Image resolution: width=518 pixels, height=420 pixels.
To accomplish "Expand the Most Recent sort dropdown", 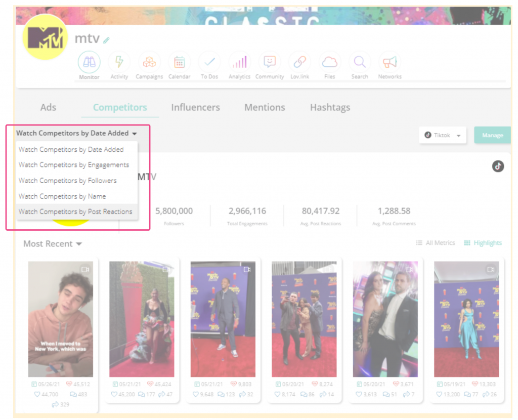I will [x=53, y=244].
